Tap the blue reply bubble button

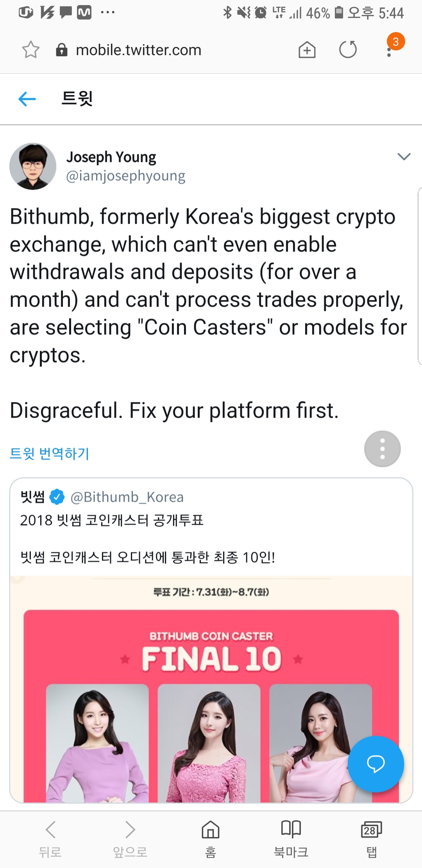(x=376, y=764)
